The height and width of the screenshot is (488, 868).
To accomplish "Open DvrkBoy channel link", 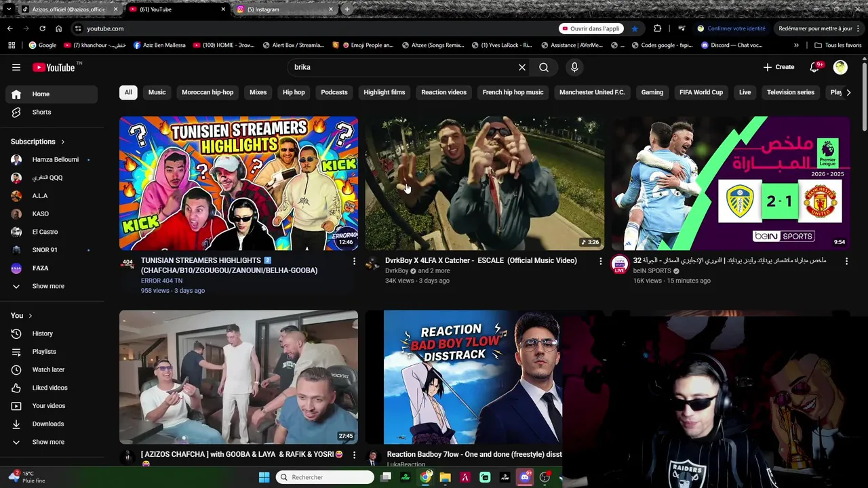I will click(x=397, y=270).
